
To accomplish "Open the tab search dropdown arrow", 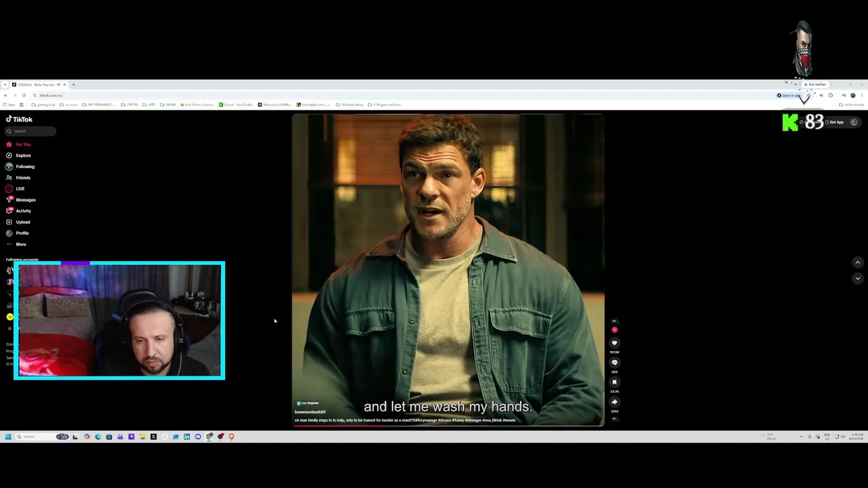I will (x=5, y=85).
